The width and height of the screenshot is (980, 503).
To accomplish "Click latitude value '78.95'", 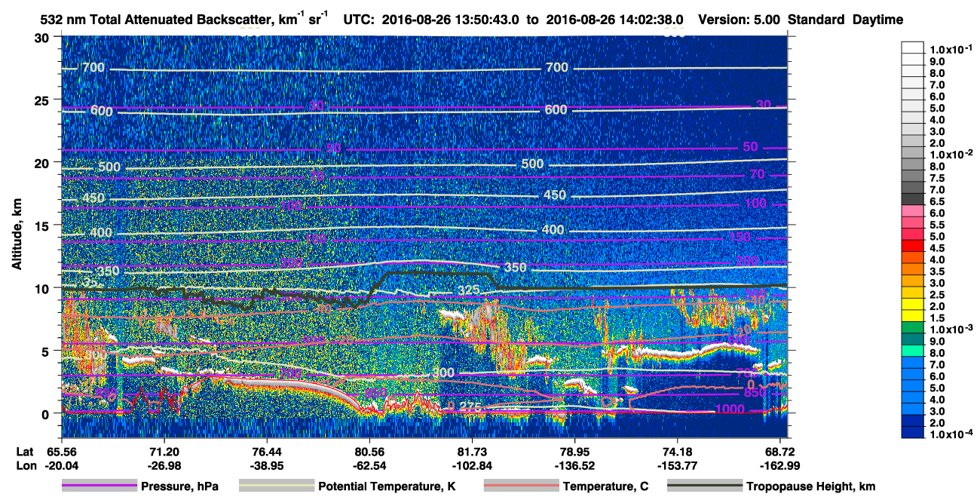I will pyautogui.click(x=575, y=452).
